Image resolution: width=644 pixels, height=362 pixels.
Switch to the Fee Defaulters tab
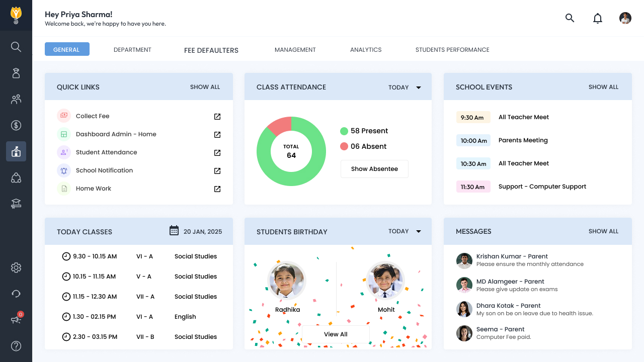pyautogui.click(x=211, y=50)
